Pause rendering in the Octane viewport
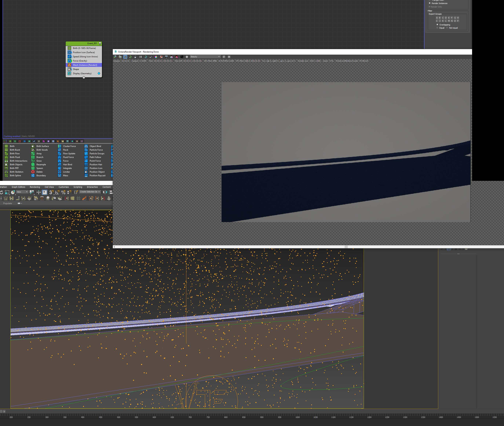 [x=141, y=57]
